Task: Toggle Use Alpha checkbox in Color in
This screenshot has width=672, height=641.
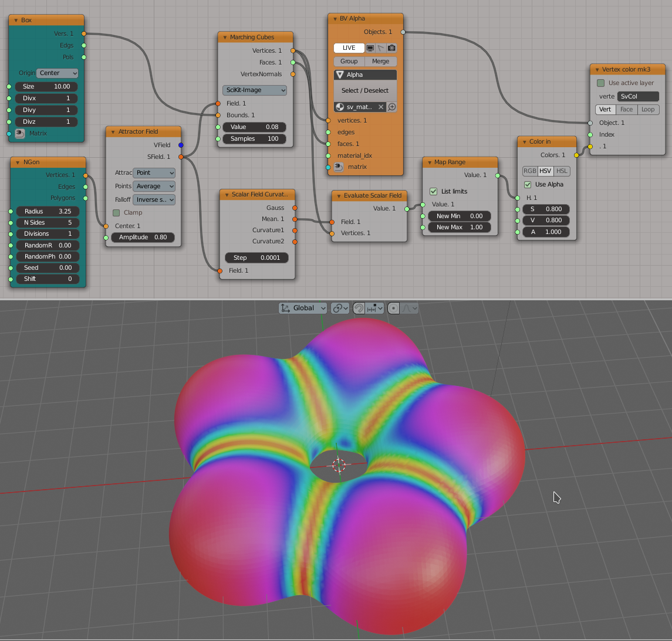Action: 528,185
